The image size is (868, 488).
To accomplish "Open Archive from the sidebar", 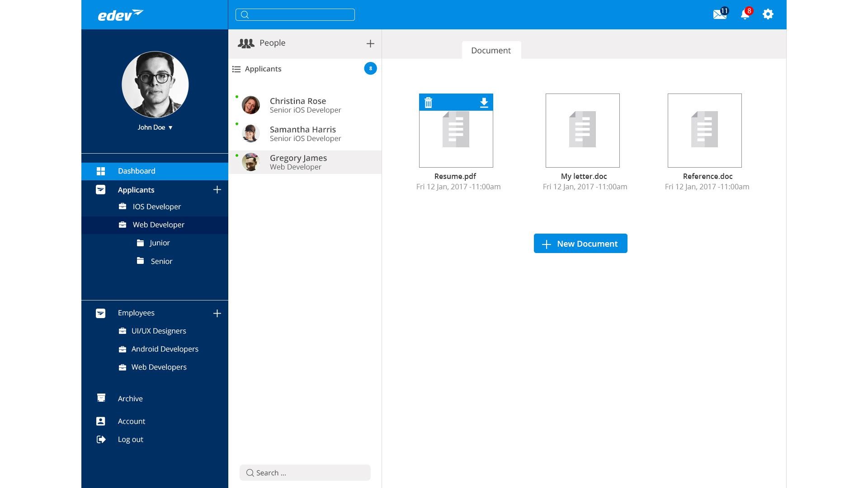I will click(130, 399).
